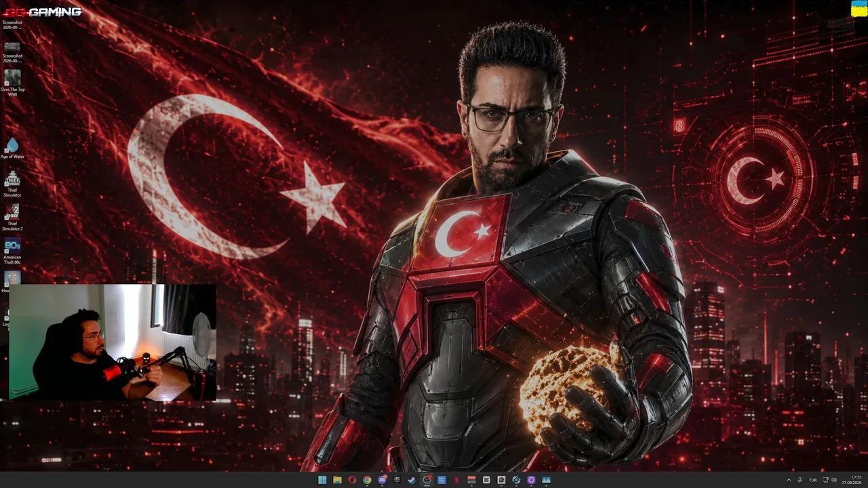This screenshot has height=488, width=868.
Task: Change the TUR keyboard input language
Action: point(812,480)
